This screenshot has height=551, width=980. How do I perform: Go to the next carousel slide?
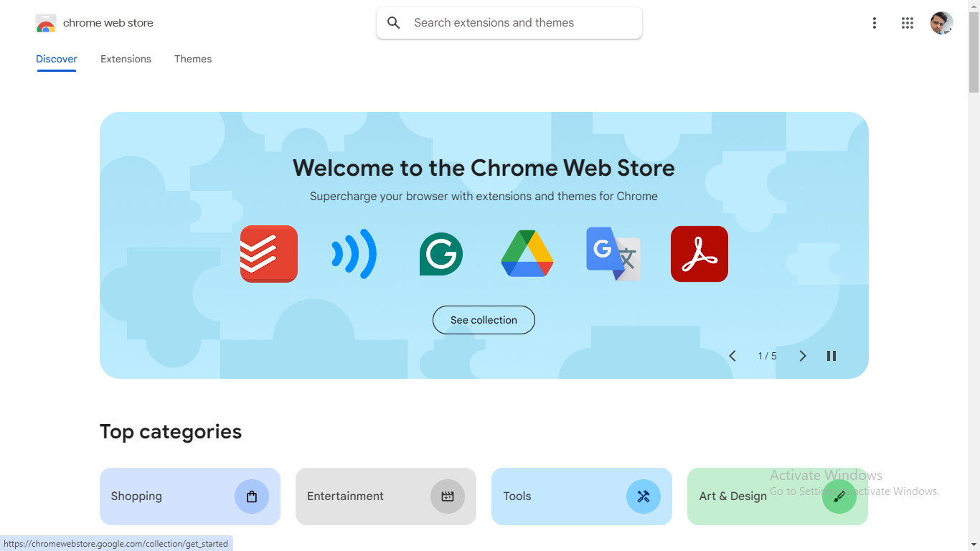click(803, 356)
